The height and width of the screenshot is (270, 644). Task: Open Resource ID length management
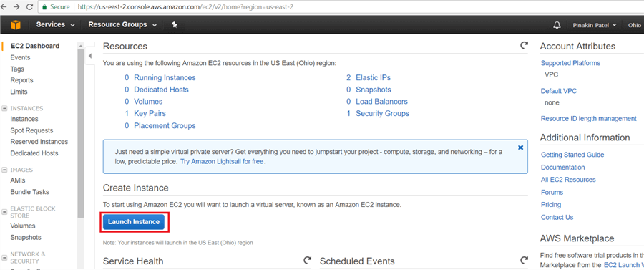[589, 119]
